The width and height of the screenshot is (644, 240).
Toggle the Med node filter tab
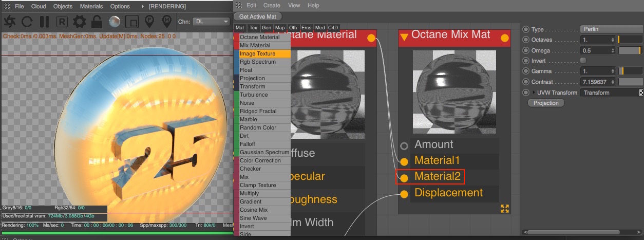(320, 28)
